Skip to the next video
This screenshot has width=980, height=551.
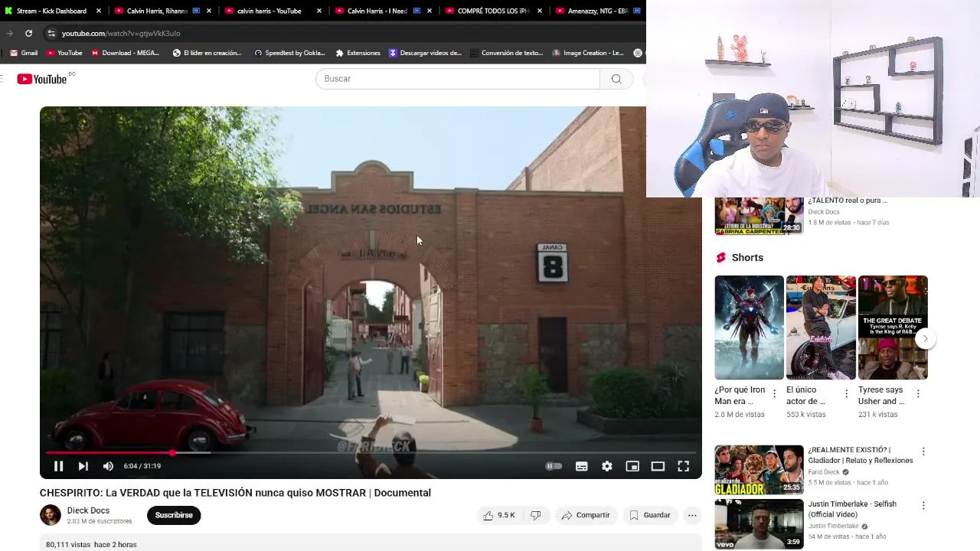click(x=83, y=466)
